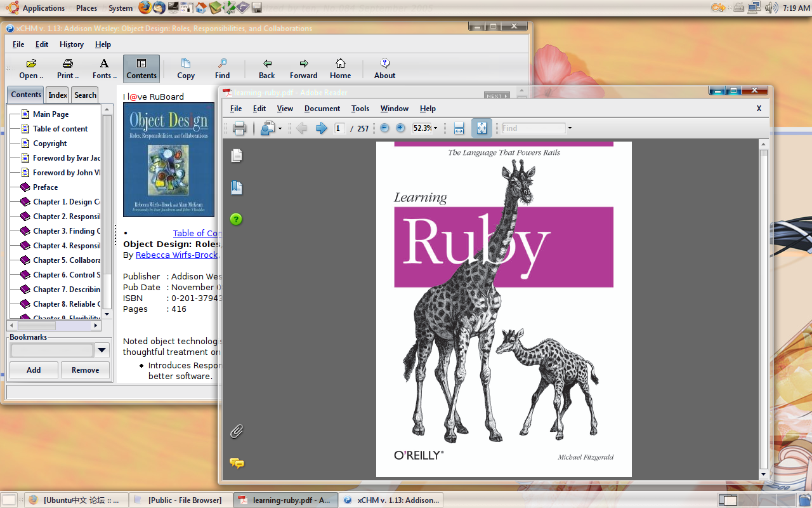
Task: Follow the Rebecca Wirfs-Brock author link
Action: coord(177,255)
